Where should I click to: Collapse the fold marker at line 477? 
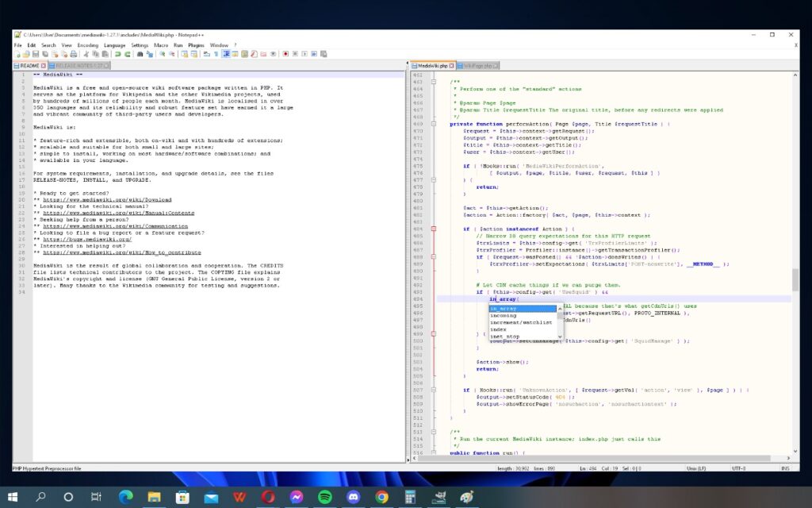[x=434, y=180]
